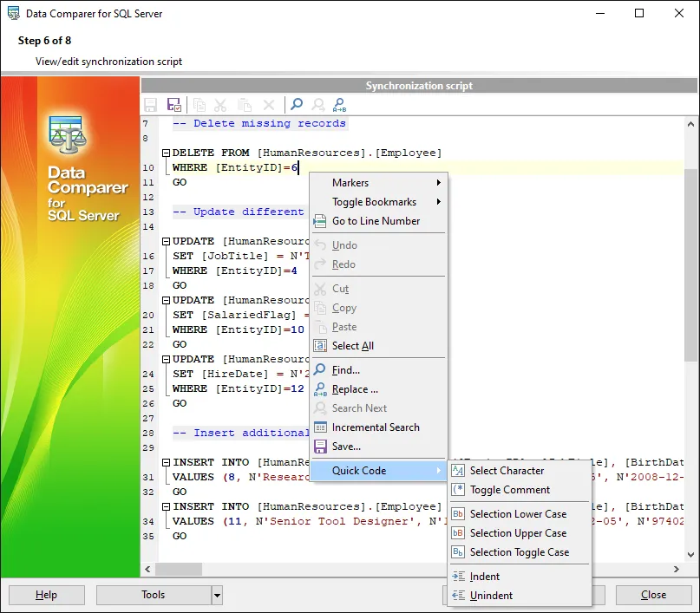Image resolution: width=700 pixels, height=613 pixels.
Task: Convert selection with Selection Upper Case
Action: pos(518,533)
